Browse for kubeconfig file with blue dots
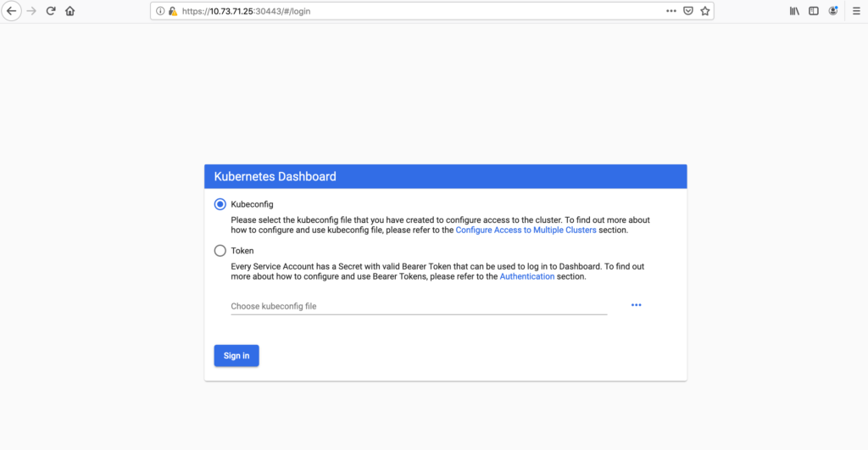Image resolution: width=868 pixels, height=450 pixels. [x=636, y=305]
